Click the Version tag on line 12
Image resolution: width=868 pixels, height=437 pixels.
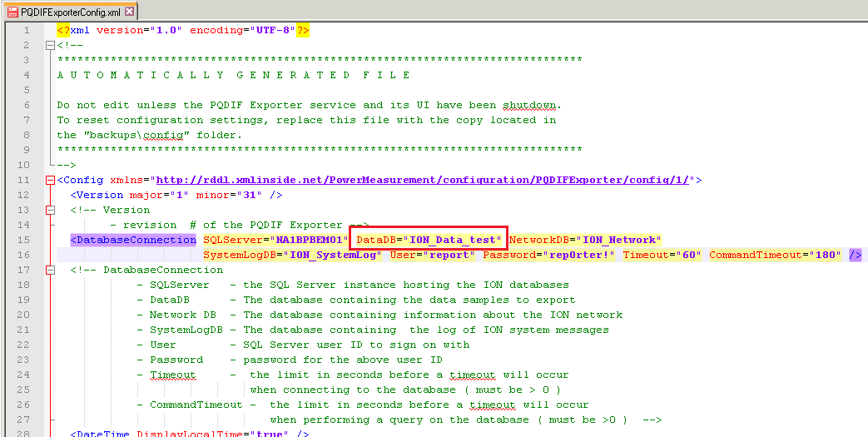[x=100, y=195]
